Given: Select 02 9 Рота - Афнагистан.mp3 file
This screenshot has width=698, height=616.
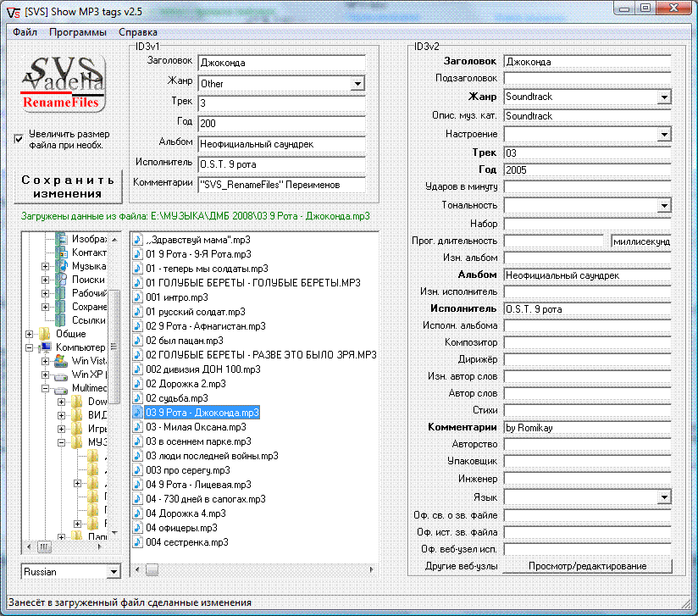Looking at the screenshot, I should coord(206,326).
